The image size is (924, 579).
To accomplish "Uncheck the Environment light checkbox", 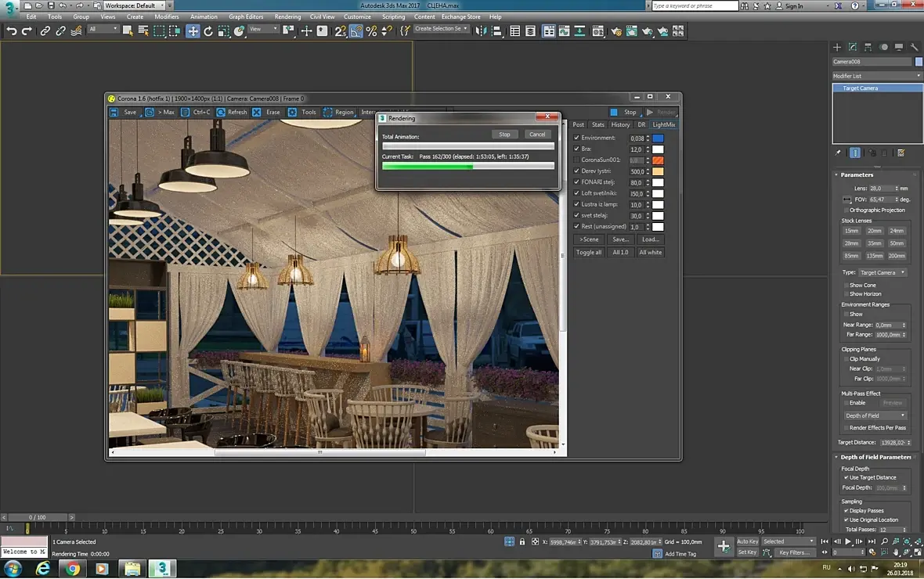I will tap(577, 138).
